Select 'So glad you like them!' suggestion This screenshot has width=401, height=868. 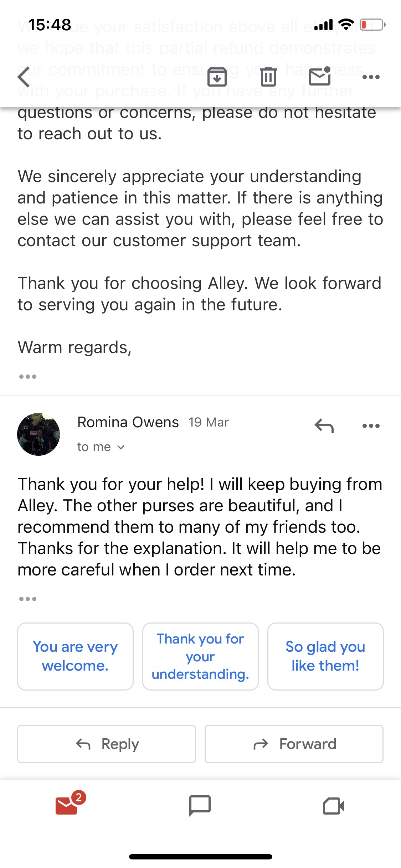[325, 656]
